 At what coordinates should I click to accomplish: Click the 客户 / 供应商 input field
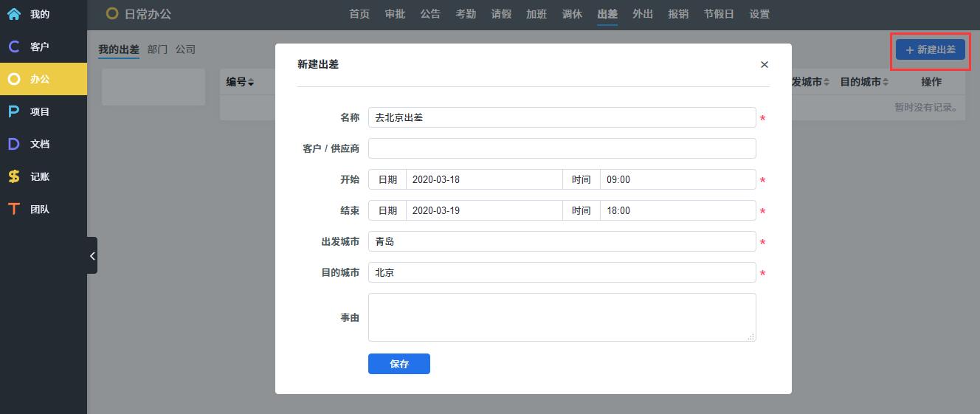pos(562,148)
